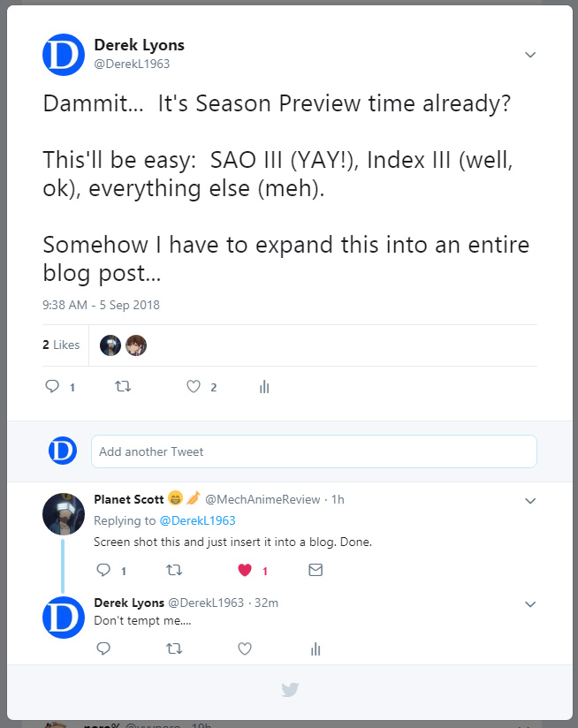View analytics for Derek's reply tweet
Viewport: 578px width, 728px height.
point(316,648)
